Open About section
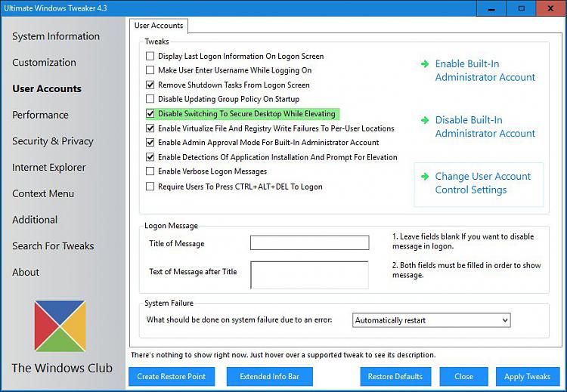The image size is (567, 392). (26, 272)
